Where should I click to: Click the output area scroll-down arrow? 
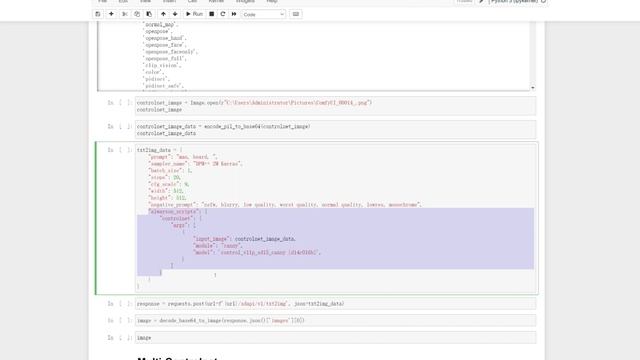click(x=533, y=88)
